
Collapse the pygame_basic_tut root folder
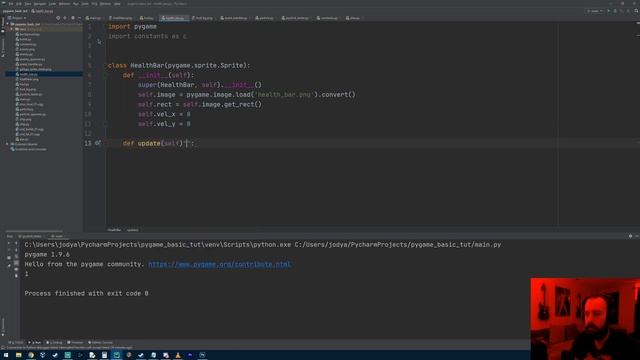click(7, 24)
